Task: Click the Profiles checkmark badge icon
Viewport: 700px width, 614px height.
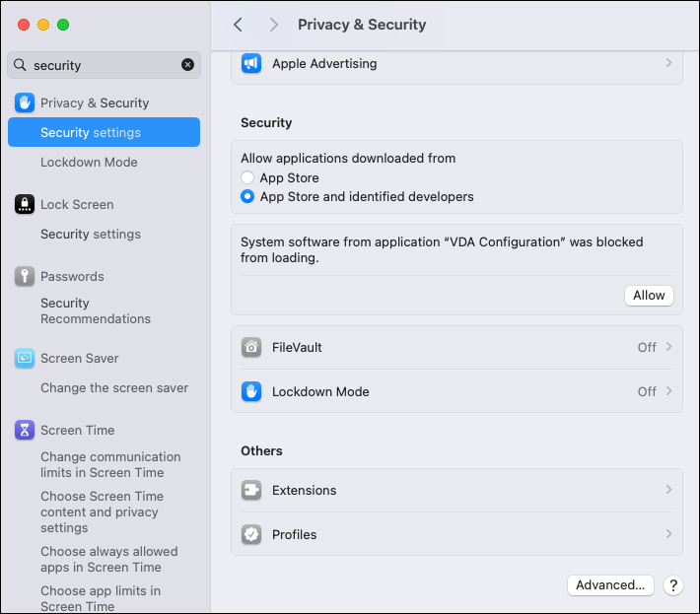Action: click(251, 534)
